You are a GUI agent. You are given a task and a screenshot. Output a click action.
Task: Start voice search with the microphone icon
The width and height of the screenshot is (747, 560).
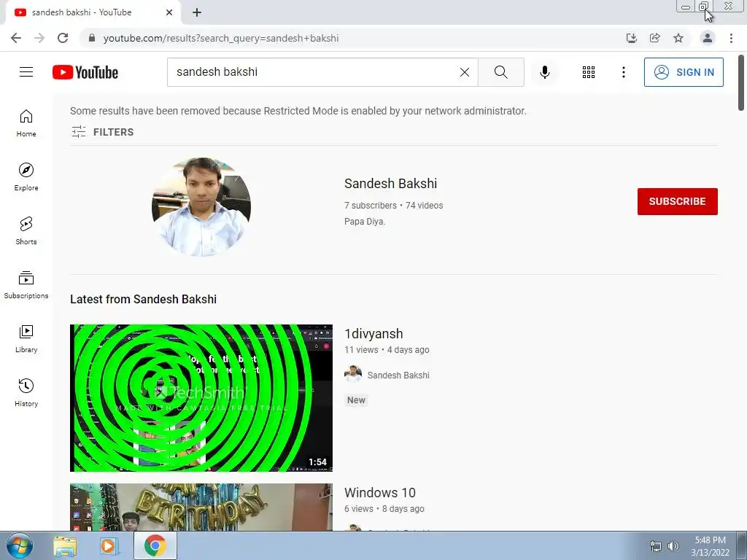click(545, 72)
